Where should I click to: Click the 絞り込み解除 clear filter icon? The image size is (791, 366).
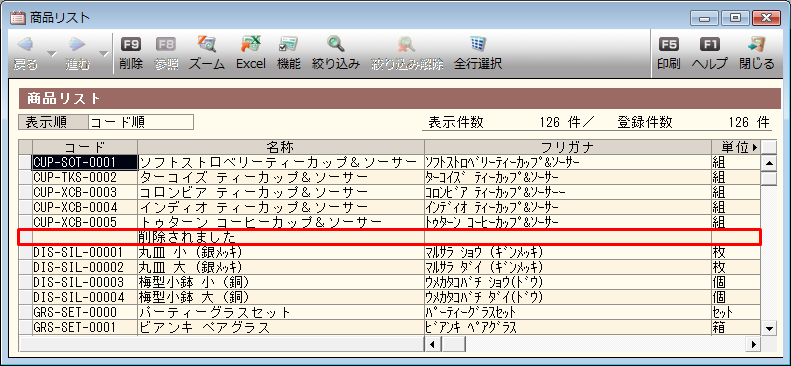406,44
